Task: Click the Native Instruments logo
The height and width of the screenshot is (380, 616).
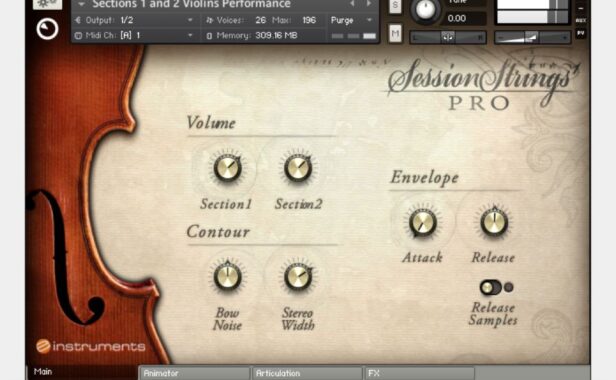Action: [x=91, y=346]
